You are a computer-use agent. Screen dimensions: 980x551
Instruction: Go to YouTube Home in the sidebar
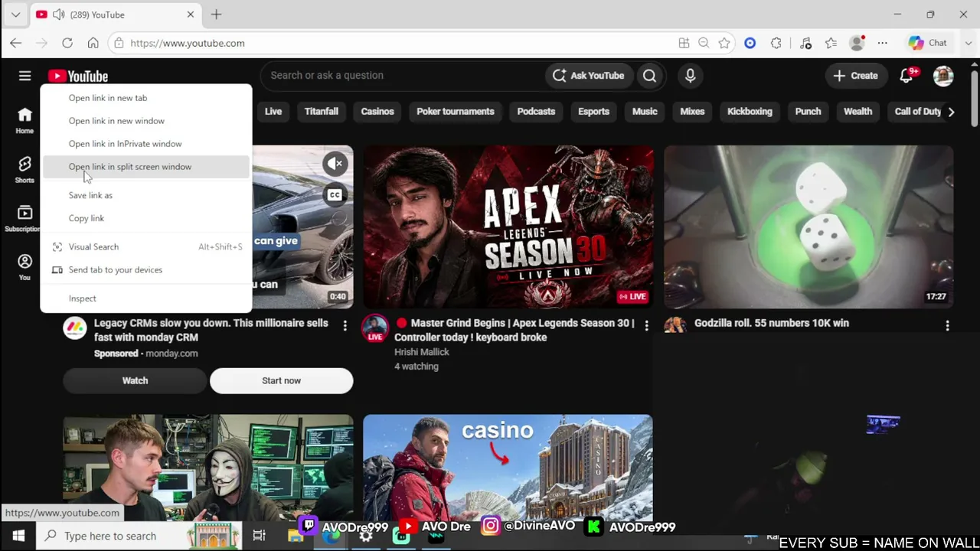coord(24,120)
